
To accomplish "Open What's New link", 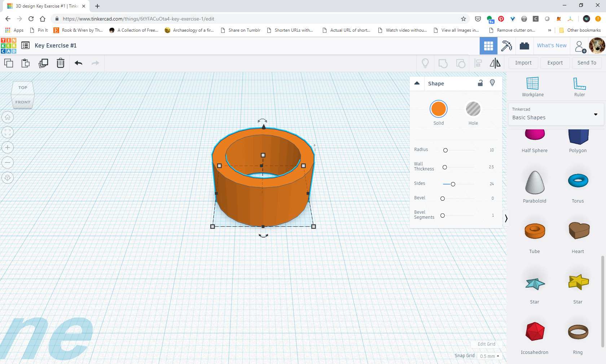I will [x=552, y=45].
